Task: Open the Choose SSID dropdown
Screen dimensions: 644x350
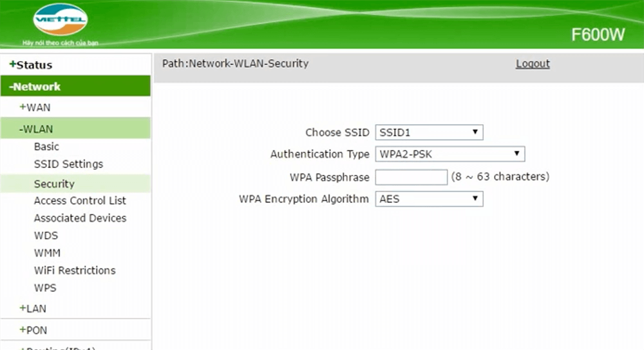Action: (429, 133)
